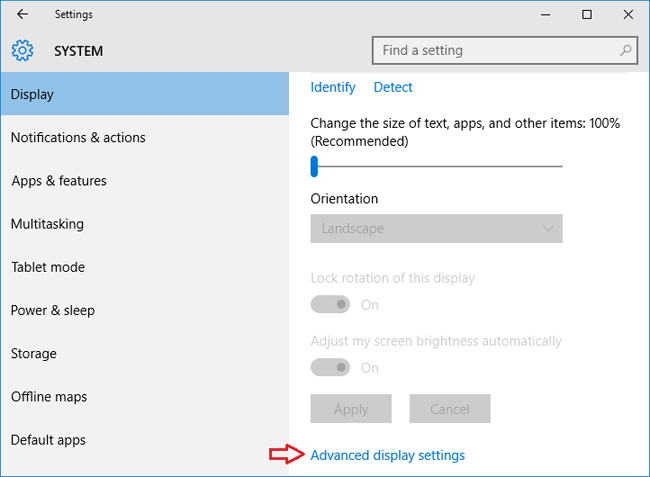Toggle Lock rotation of this display
This screenshot has width=650, height=477.
pyautogui.click(x=331, y=304)
